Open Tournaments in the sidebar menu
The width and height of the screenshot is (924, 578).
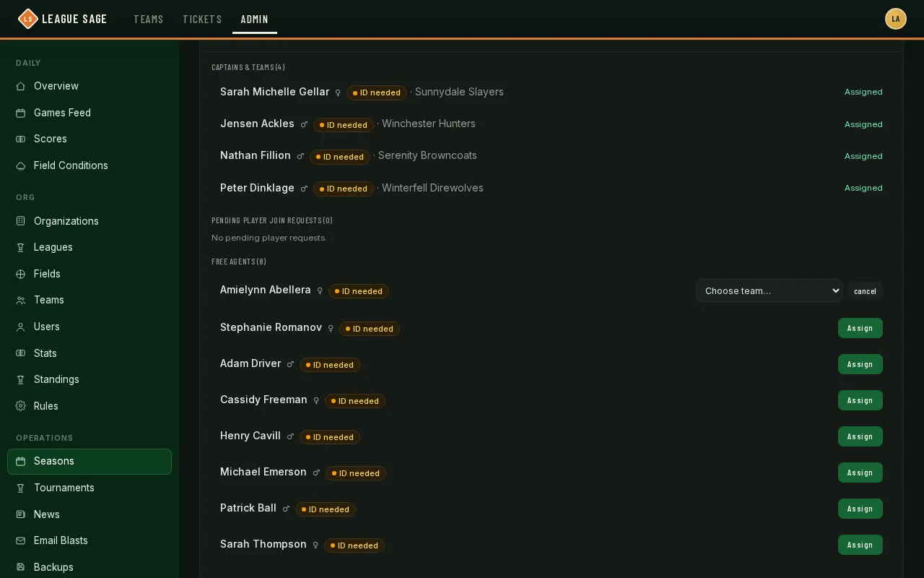(x=90, y=488)
